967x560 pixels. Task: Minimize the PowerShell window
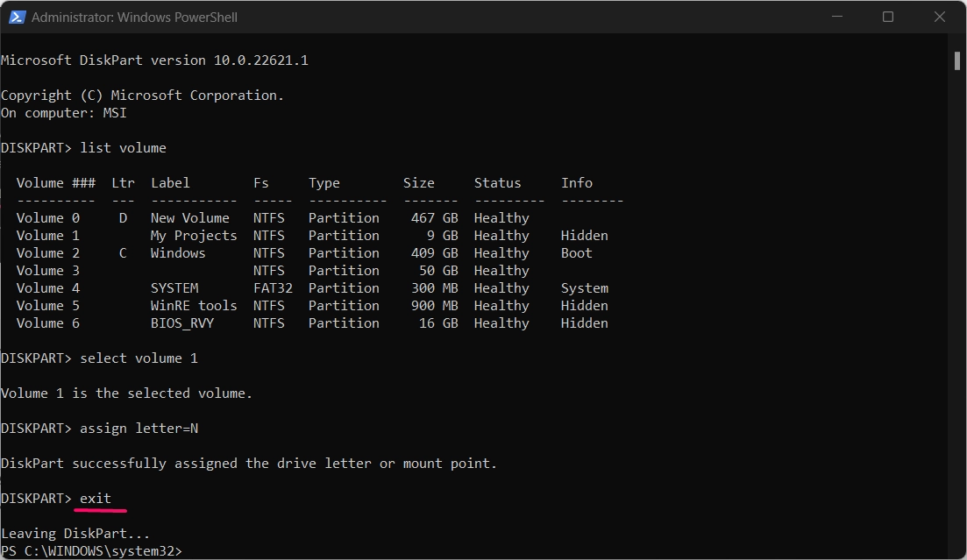[837, 17]
